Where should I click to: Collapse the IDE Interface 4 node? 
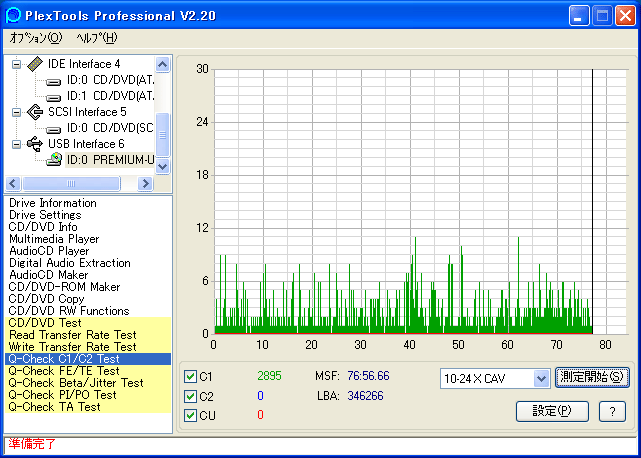pyautogui.click(x=16, y=64)
